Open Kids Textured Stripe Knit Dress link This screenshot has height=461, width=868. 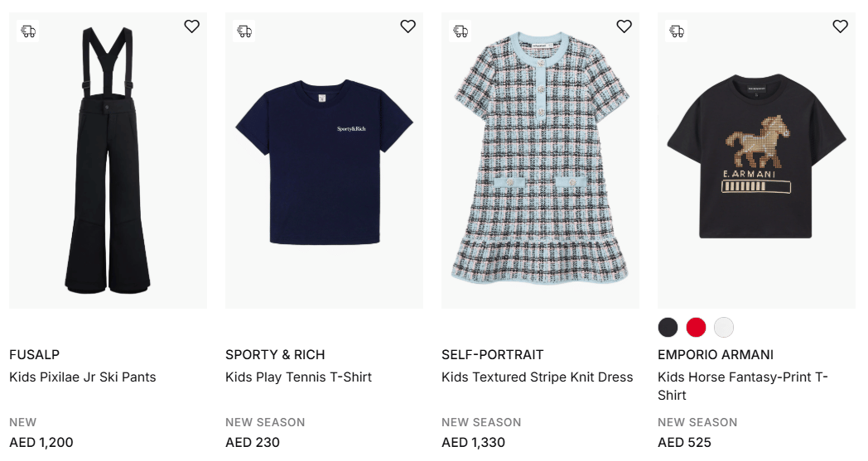tap(537, 377)
